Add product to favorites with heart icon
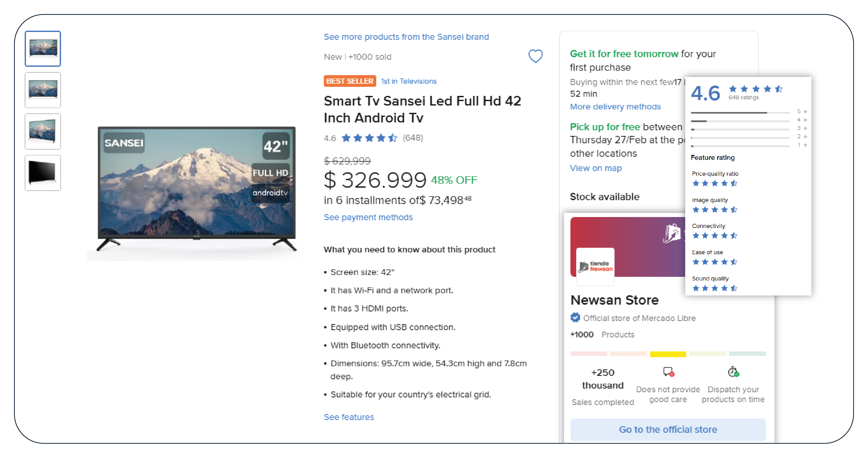Image resolution: width=868 pixels, height=458 pixels. click(x=535, y=56)
